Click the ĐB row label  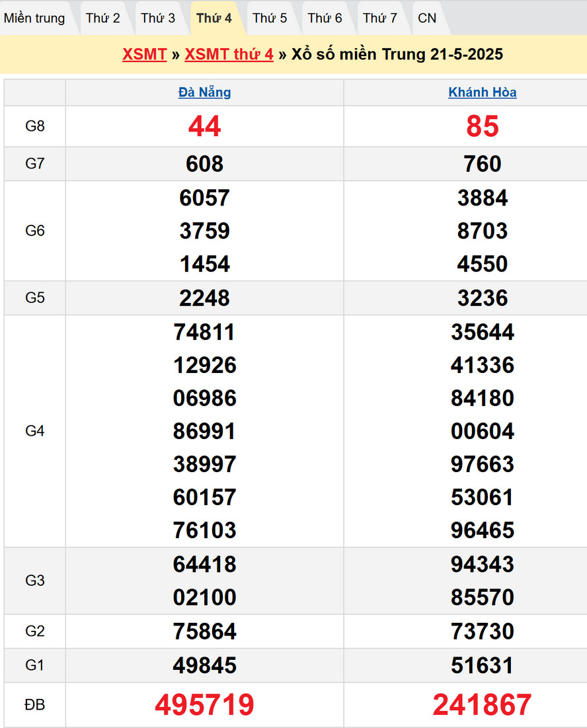[x=35, y=705]
